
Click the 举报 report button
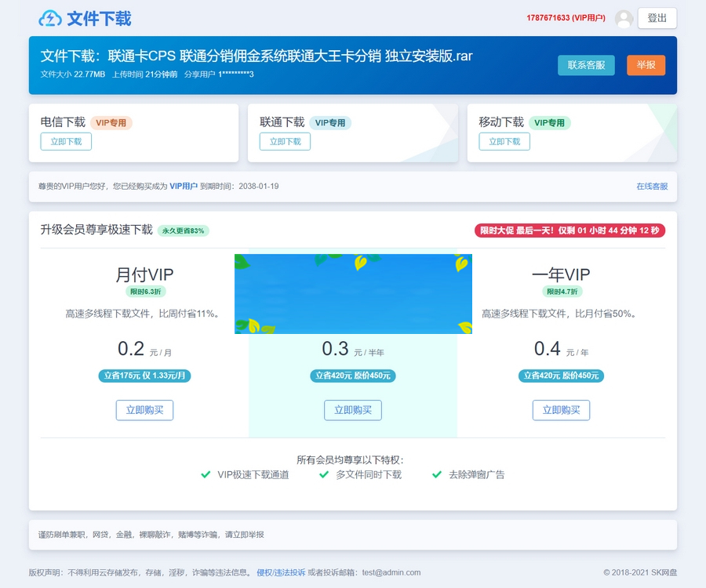[645, 66]
